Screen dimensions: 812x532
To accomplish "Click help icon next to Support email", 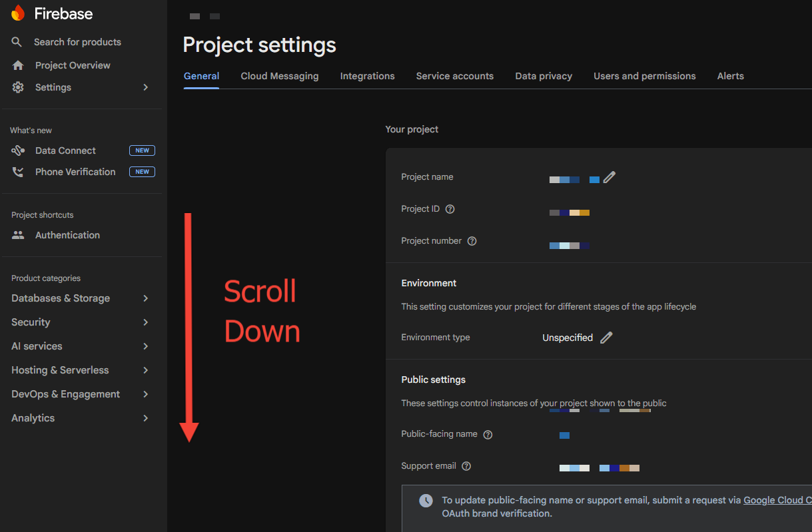I will [x=467, y=466].
